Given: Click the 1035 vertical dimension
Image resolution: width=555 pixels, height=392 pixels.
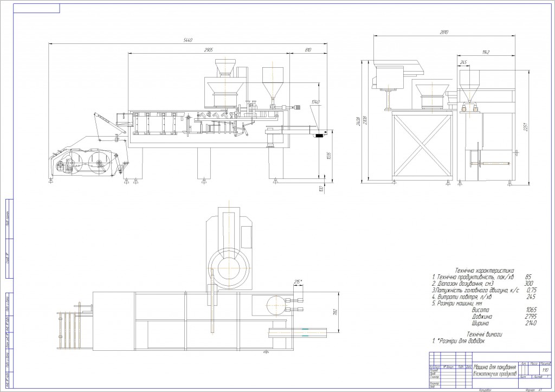Looking at the screenshot, I should [x=328, y=156].
